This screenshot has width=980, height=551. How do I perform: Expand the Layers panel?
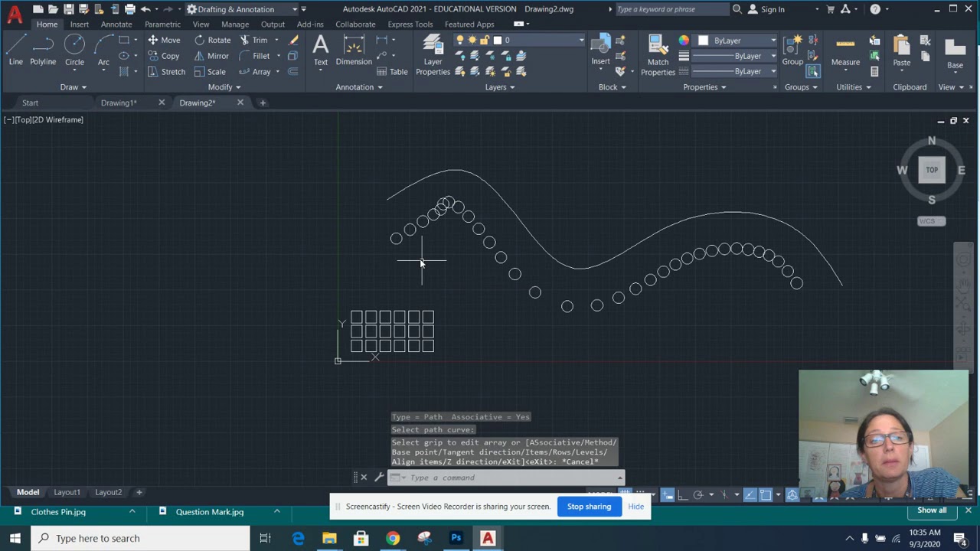click(x=499, y=87)
